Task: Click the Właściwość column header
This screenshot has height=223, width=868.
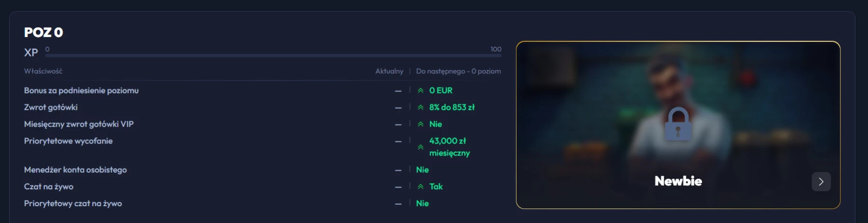Action: [x=43, y=71]
